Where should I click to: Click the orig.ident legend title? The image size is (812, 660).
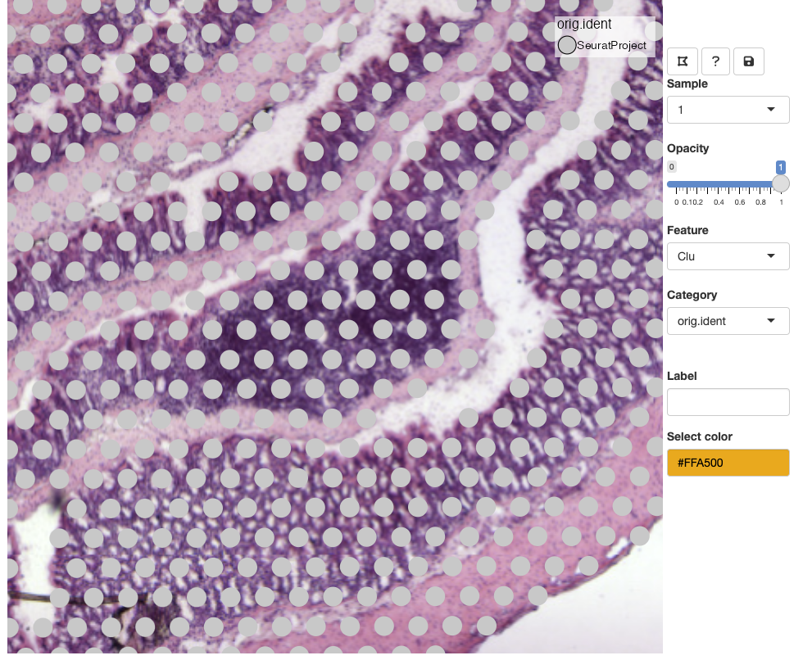584,25
